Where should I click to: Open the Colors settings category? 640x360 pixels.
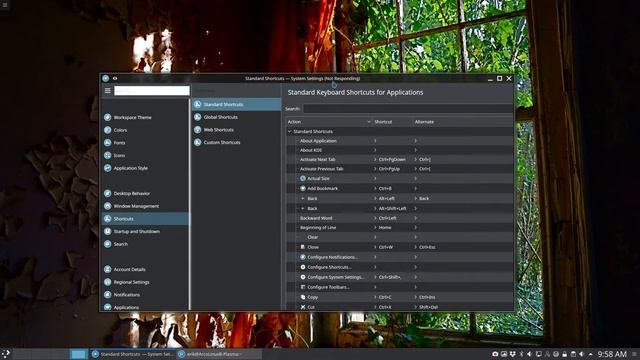coord(145,130)
